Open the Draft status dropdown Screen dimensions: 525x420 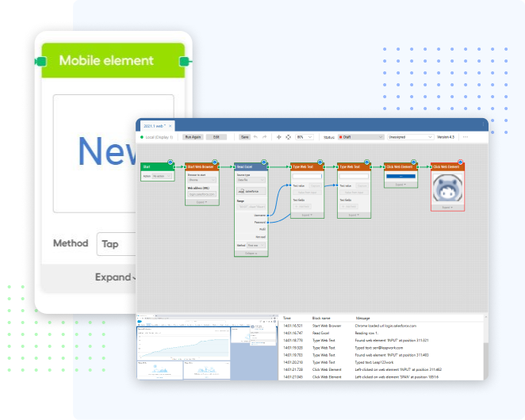click(x=361, y=137)
